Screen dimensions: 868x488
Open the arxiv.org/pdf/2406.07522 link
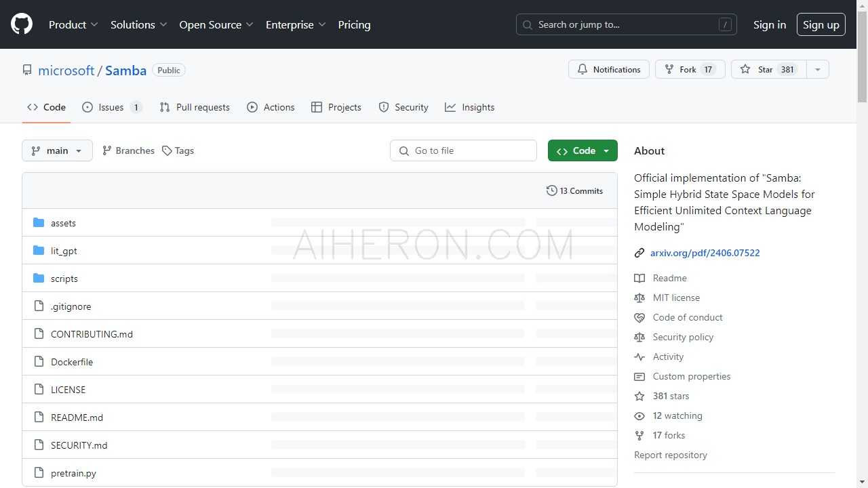click(705, 253)
